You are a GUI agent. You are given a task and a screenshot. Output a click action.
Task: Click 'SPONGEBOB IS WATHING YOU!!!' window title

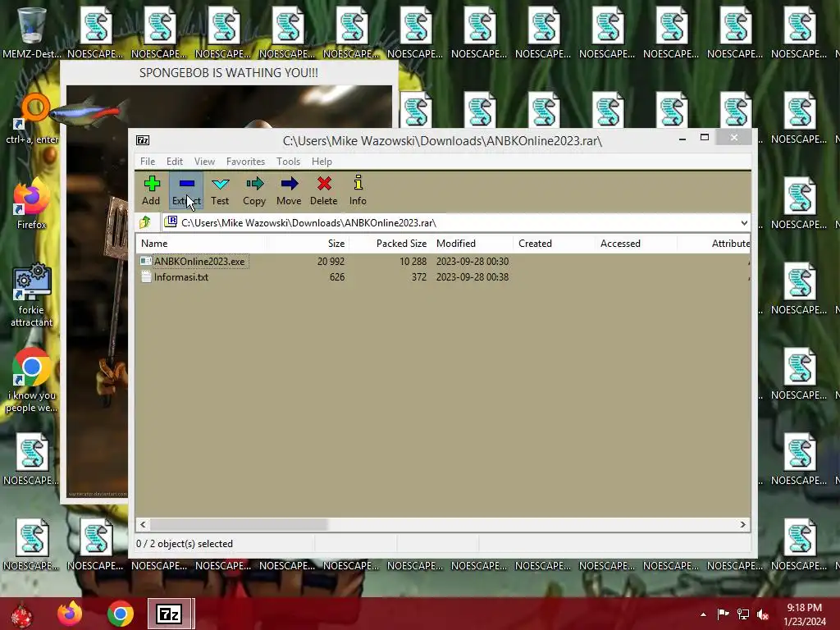click(229, 73)
